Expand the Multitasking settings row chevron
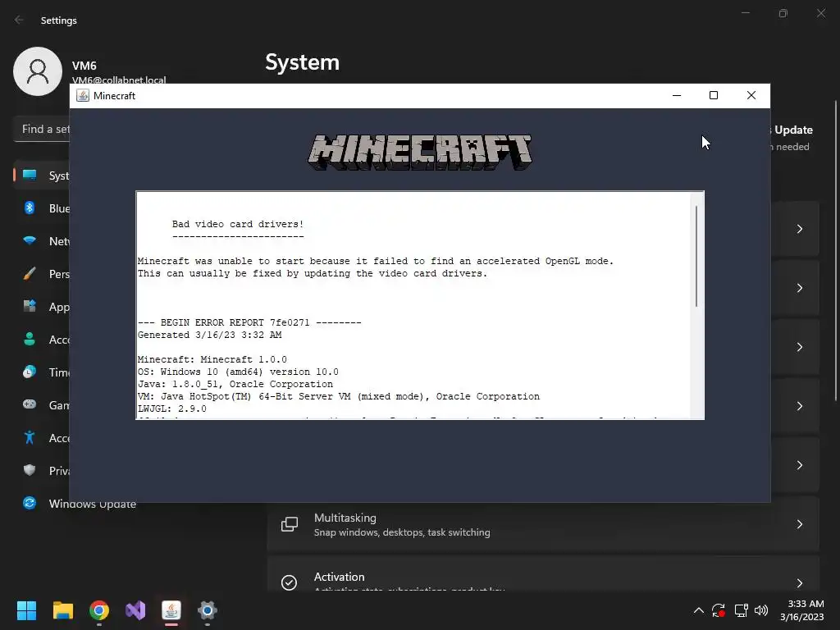Image resolution: width=840 pixels, height=630 pixels. 799,524
